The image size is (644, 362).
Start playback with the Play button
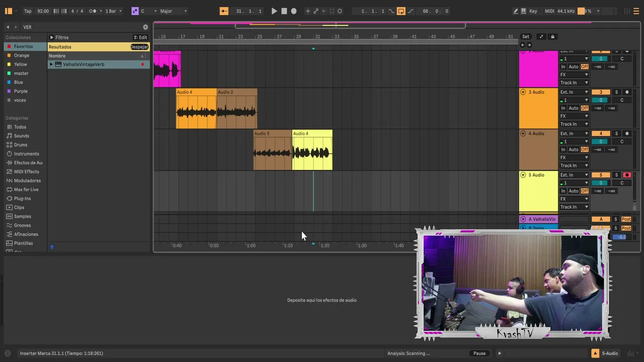(274, 11)
